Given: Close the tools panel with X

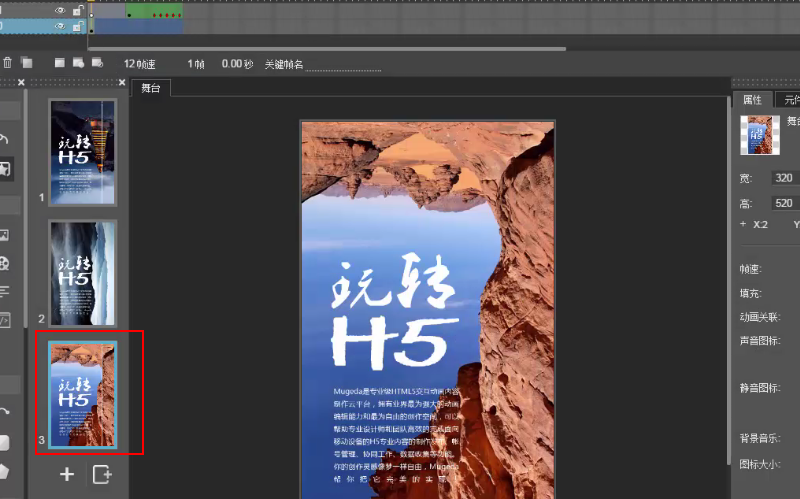Looking at the screenshot, I should [x=21, y=82].
